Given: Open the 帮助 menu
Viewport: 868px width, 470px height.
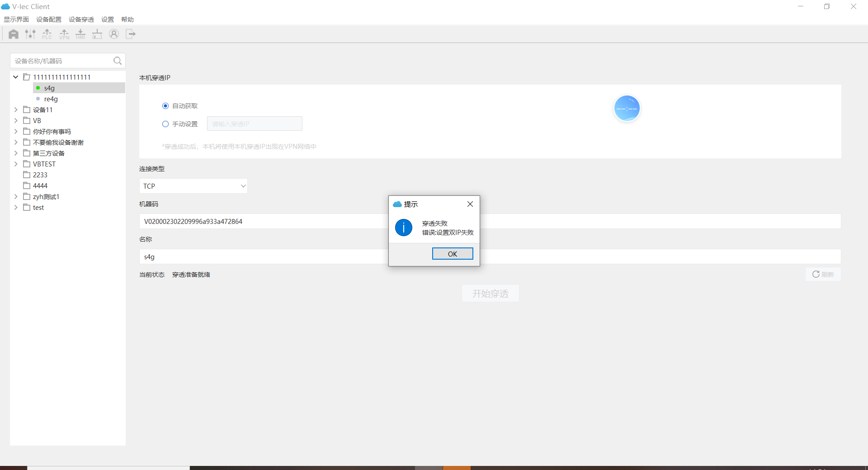Looking at the screenshot, I should (x=127, y=19).
